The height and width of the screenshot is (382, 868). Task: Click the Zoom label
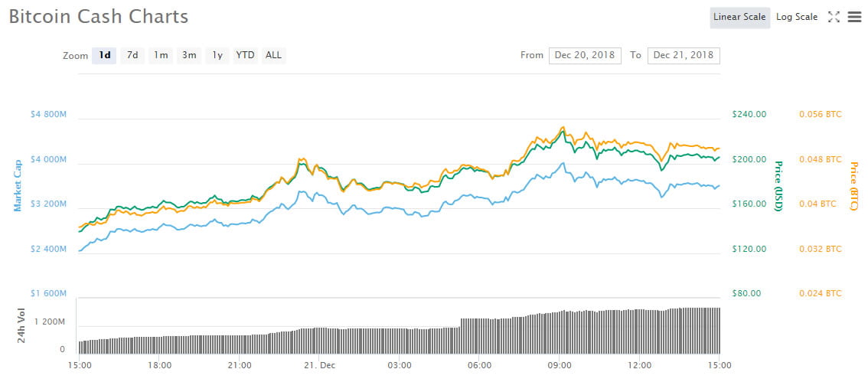click(75, 56)
